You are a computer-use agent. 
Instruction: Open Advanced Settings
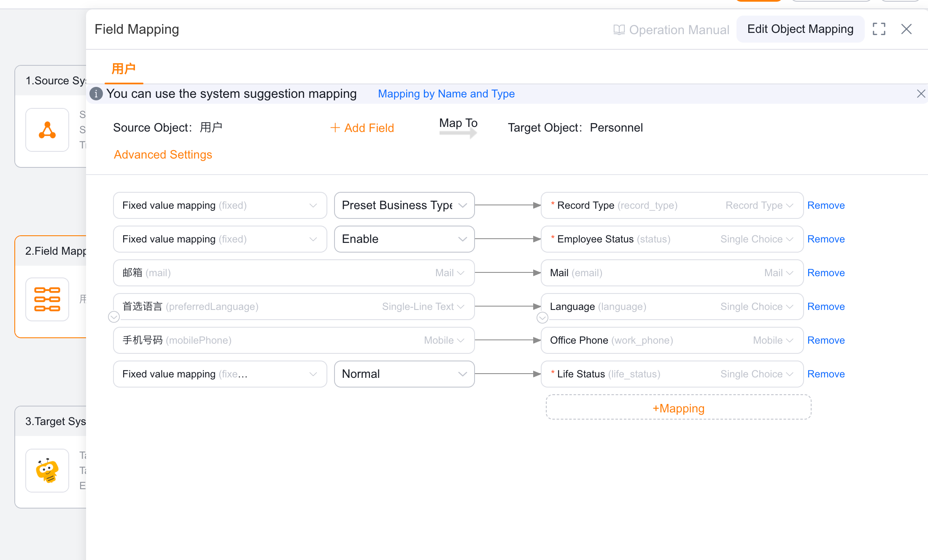click(x=163, y=155)
